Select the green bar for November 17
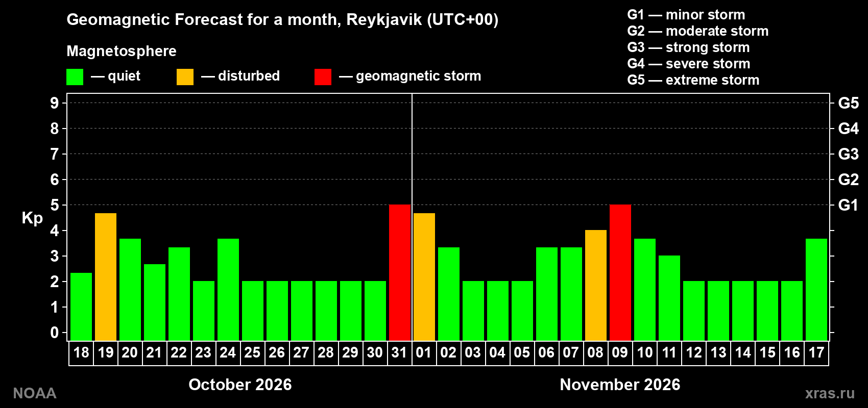The width and height of the screenshot is (868, 408). coord(816,290)
